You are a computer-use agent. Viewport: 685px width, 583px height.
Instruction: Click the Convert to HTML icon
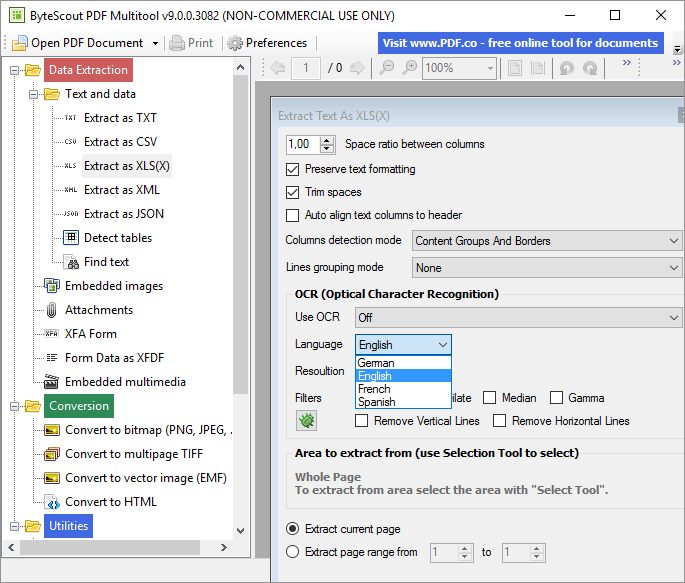[x=52, y=502]
